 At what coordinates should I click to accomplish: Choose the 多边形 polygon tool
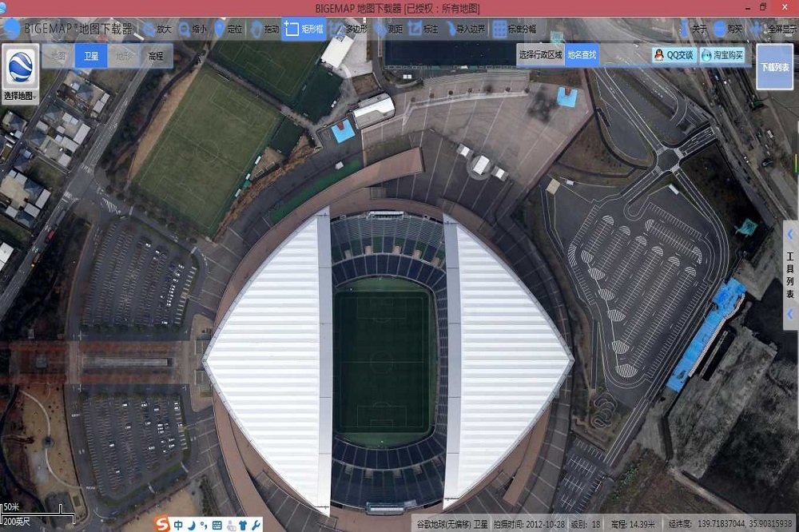point(348,29)
